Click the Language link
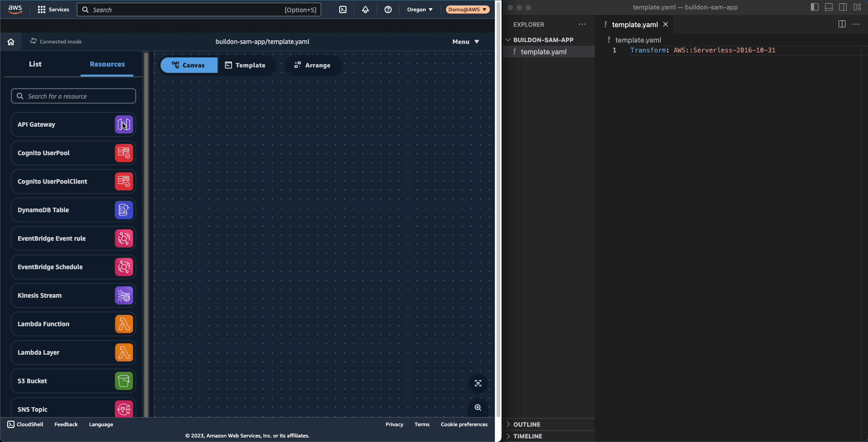Image resolution: width=868 pixels, height=442 pixels. coord(101,424)
